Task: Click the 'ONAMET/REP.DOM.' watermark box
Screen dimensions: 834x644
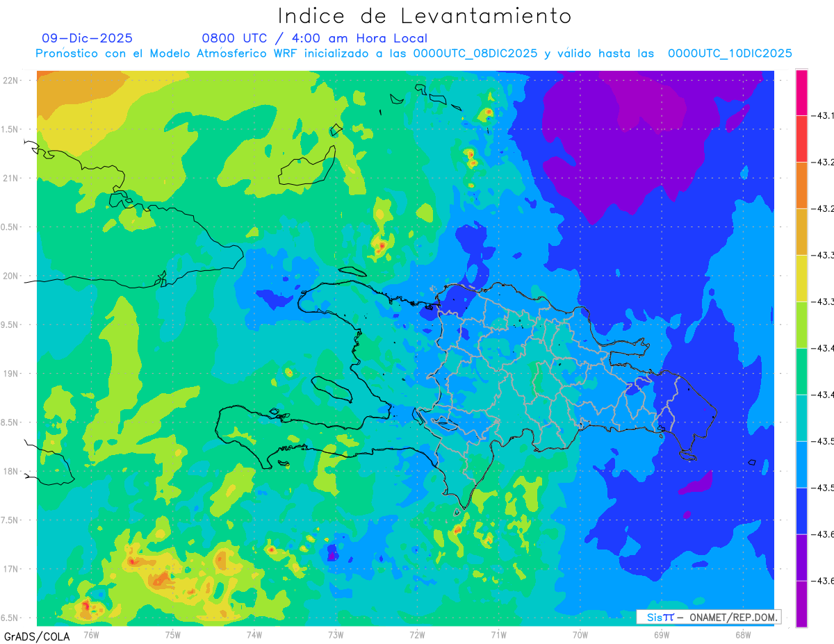Action: click(708, 617)
